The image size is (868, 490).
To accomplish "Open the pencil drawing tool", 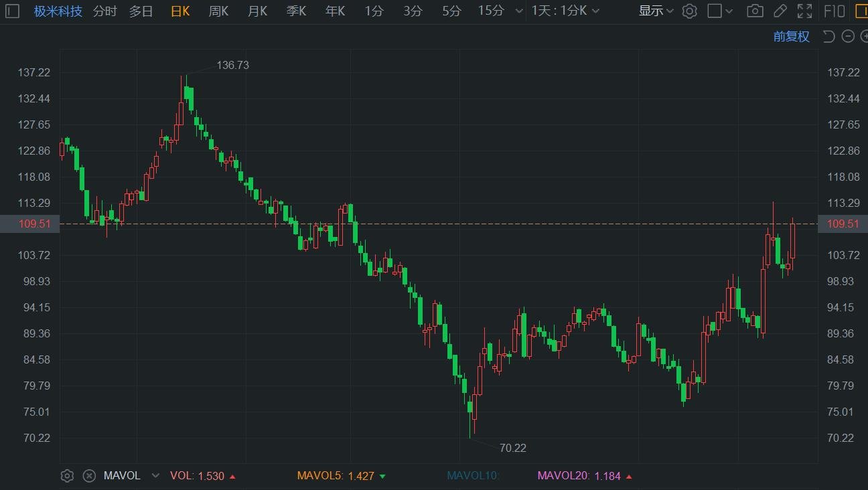I will coord(780,11).
